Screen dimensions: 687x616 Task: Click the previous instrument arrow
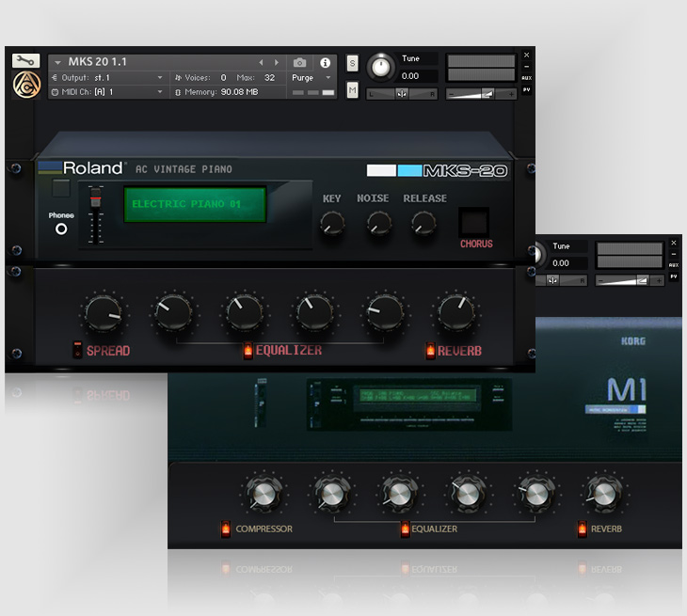point(262,63)
